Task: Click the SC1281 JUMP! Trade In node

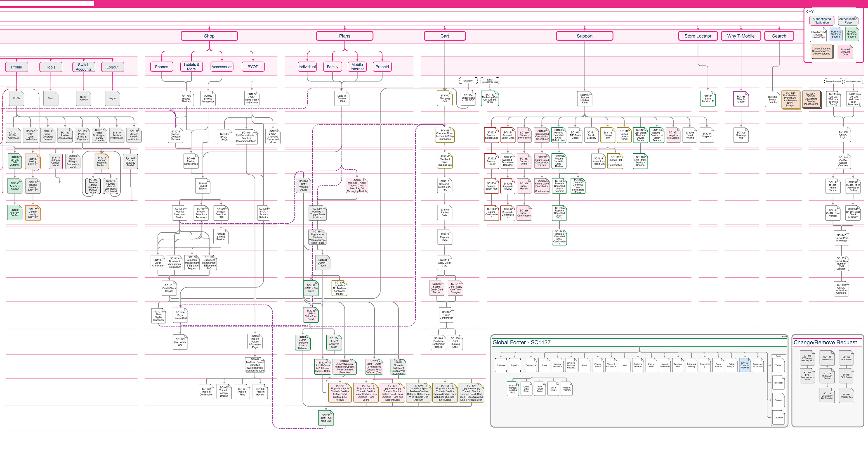Action: click(x=323, y=263)
